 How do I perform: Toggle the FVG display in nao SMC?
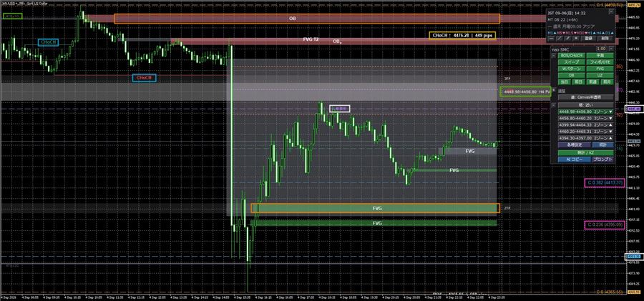[600, 69]
